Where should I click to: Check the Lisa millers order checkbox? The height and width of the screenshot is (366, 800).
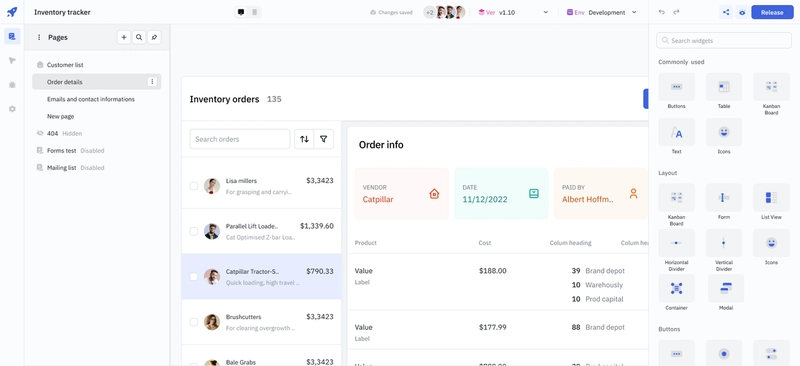point(194,186)
